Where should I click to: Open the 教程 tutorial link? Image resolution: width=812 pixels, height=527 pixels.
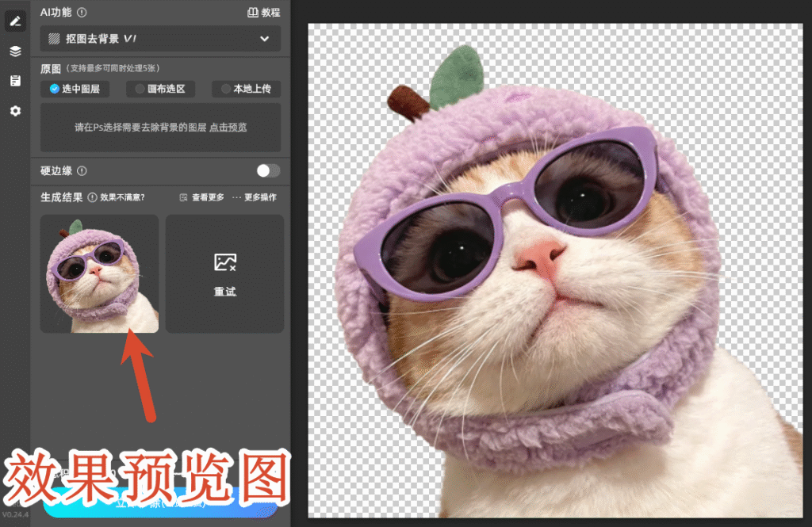pyautogui.click(x=263, y=13)
